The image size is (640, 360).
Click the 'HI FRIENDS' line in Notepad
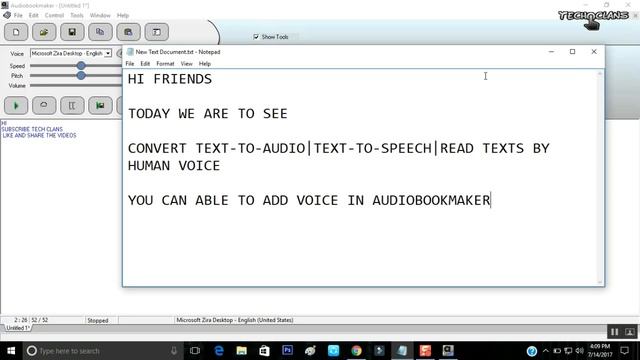tap(170, 79)
